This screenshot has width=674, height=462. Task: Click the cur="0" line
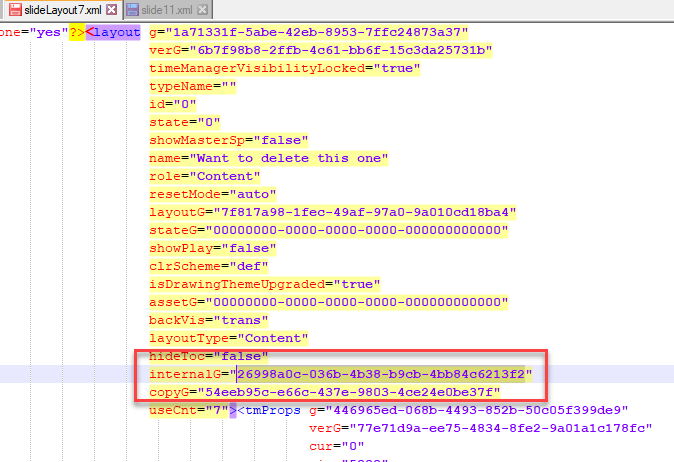coord(337,447)
